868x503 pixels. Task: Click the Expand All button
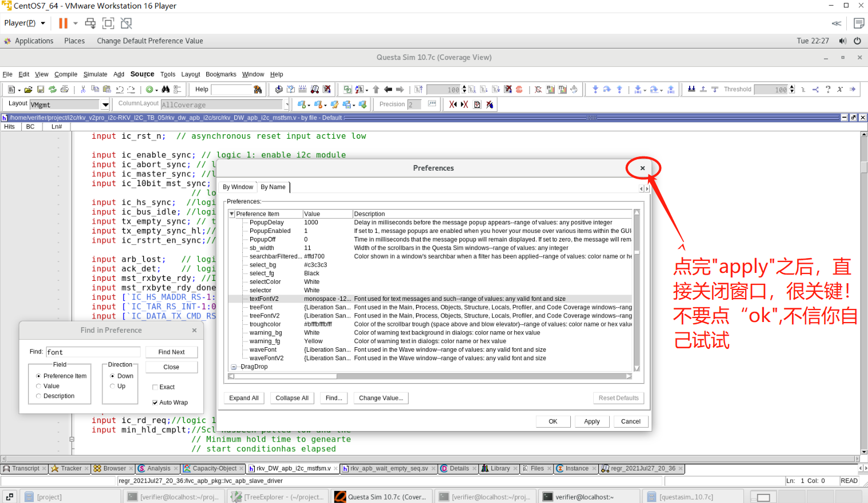pos(244,398)
